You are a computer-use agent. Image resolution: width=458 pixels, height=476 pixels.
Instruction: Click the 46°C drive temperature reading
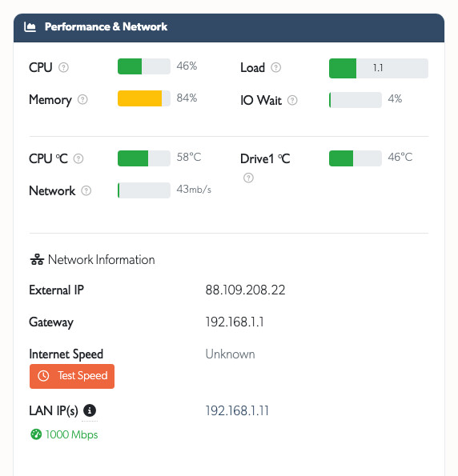400,158
